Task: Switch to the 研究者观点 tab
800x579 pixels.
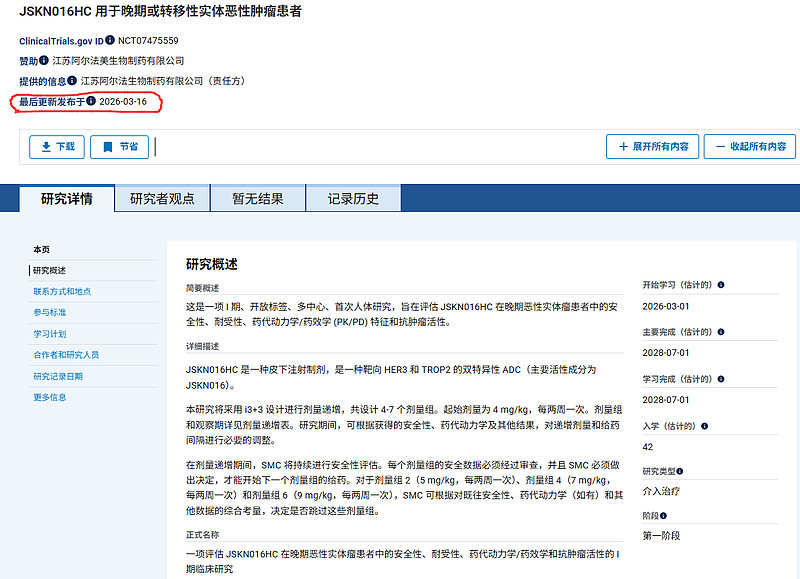Action: (x=162, y=198)
